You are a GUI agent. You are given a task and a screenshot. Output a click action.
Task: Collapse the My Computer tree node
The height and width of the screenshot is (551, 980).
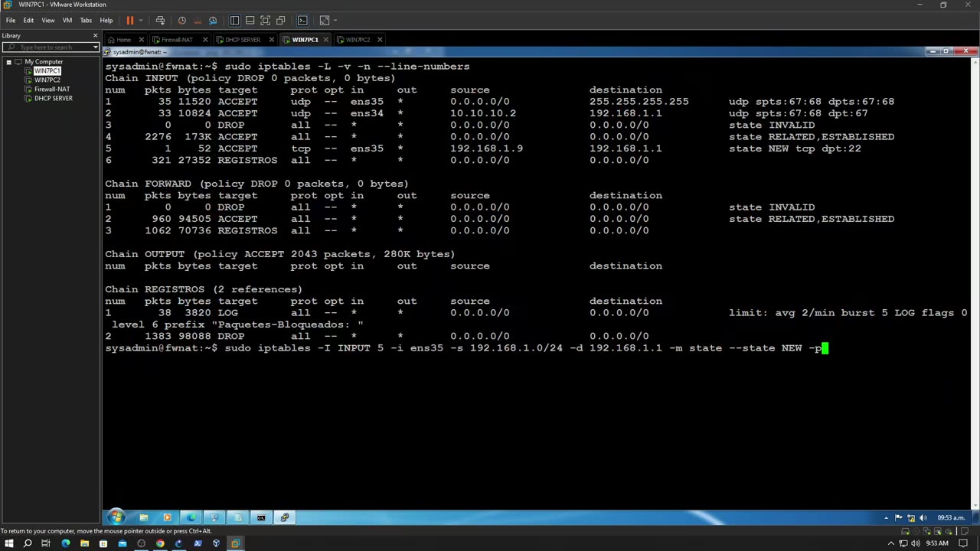[x=8, y=62]
